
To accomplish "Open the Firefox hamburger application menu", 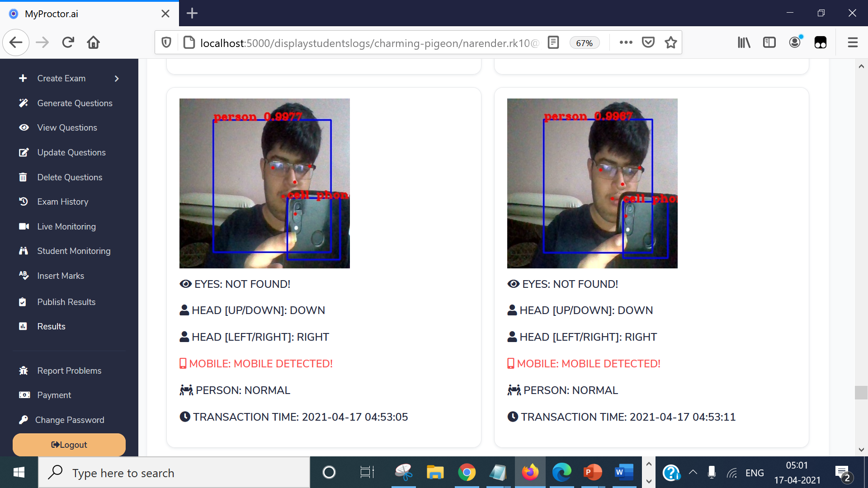I will pos(853,42).
